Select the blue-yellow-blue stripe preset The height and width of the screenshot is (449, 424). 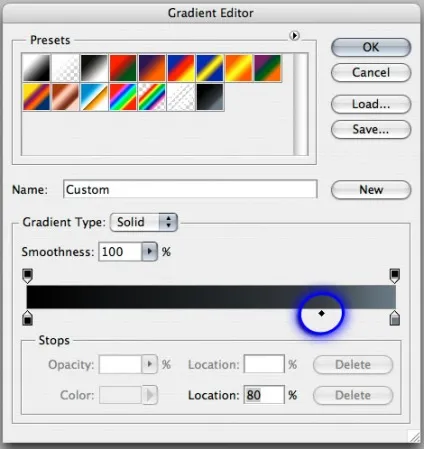click(210, 68)
